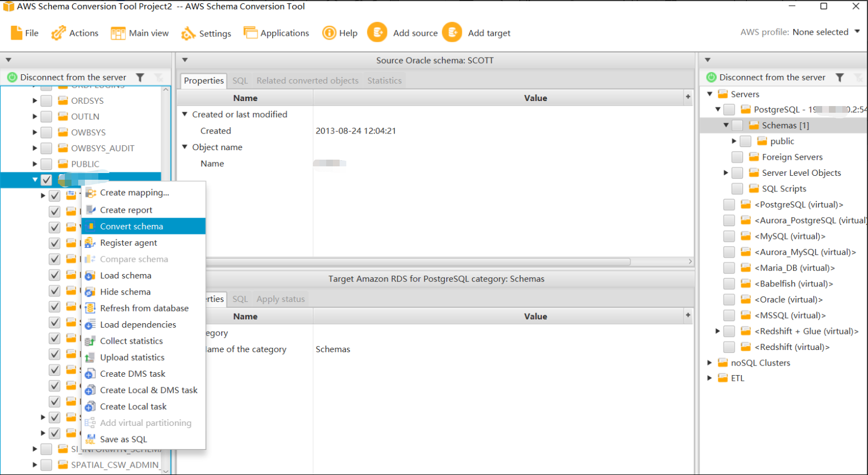Click the File toolbar icon

pos(17,33)
